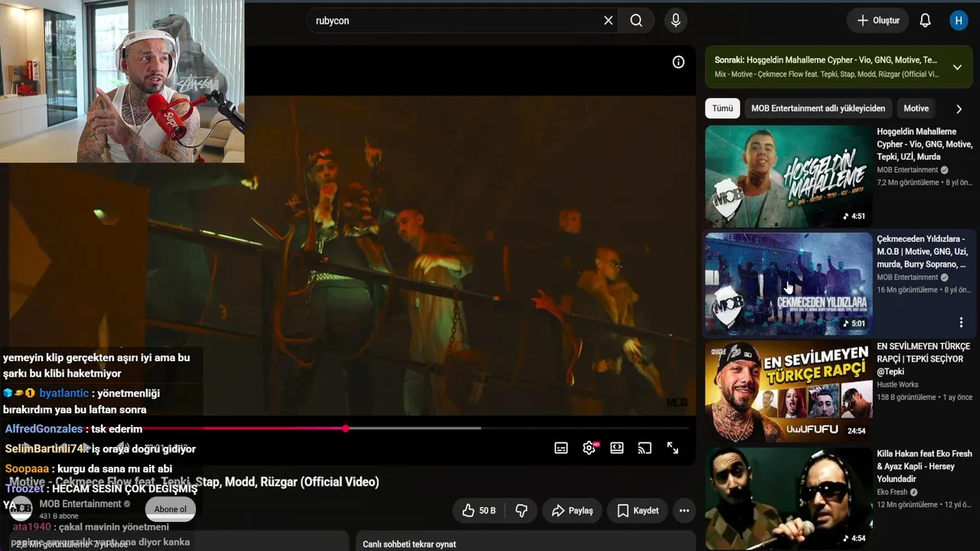Click the '12 Mn görüntüleme' view count

(907, 505)
